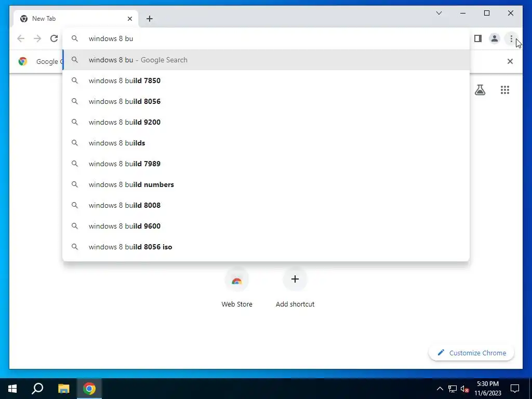Pick the exact suggestion 'windows 8 build 8056'
Image resolution: width=532 pixels, height=399 pixels.
coord(266,101)
